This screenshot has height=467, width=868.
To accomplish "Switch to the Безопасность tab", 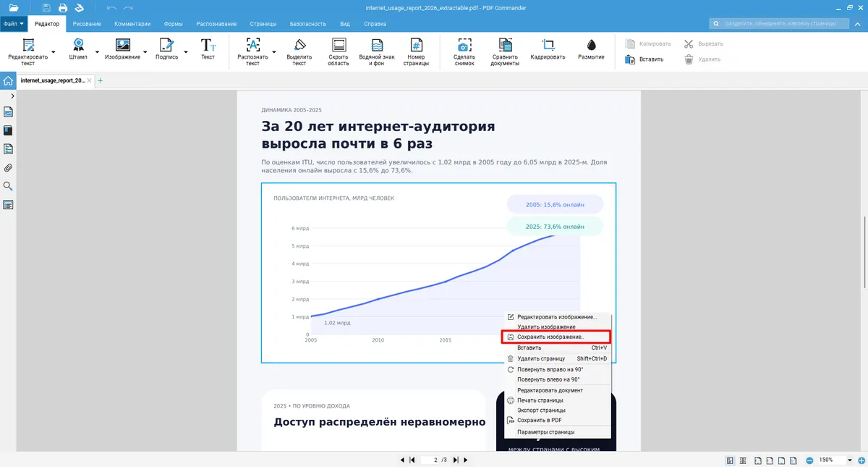I will (x=308, y=24).
